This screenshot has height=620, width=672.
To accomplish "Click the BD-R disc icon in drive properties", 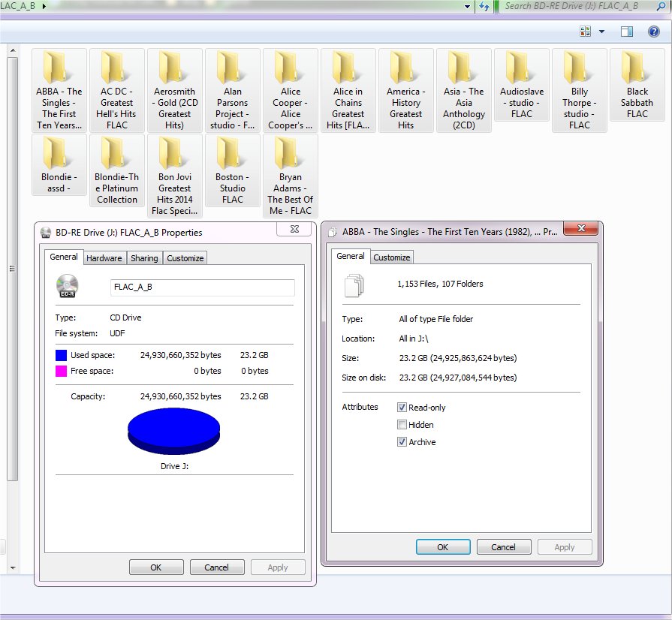I will point(68,285).
